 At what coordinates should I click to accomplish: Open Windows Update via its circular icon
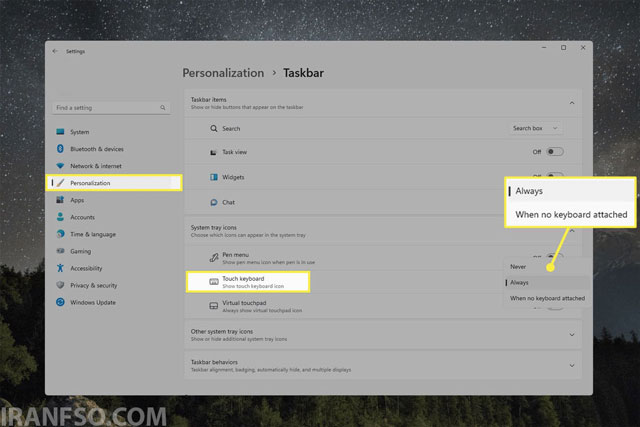coord(60,302)
